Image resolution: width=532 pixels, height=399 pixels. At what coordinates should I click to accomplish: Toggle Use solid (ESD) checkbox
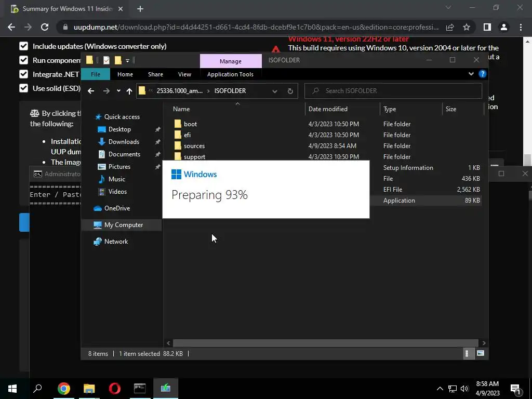[x=23, y=88]
